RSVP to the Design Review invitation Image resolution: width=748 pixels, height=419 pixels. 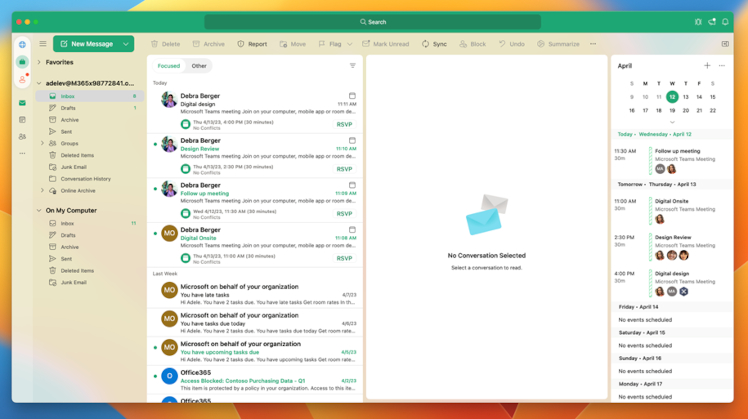tap(344, 169)
